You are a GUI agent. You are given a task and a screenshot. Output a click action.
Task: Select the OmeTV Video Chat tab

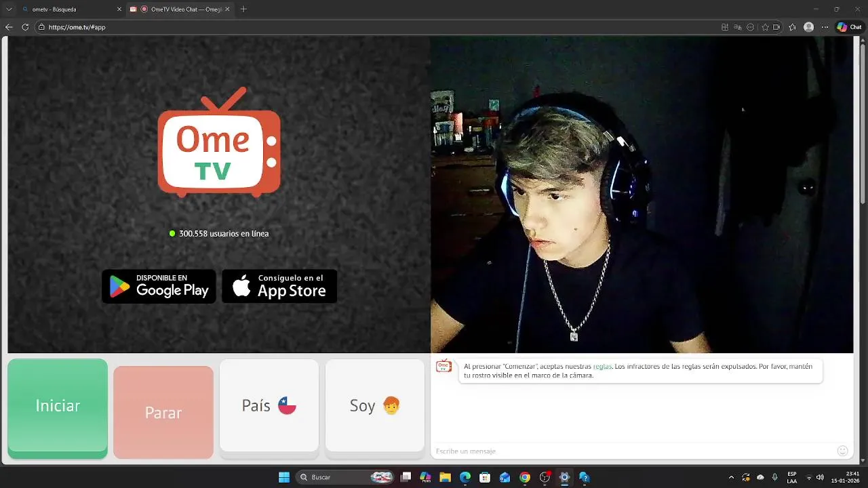click(181, 9)
